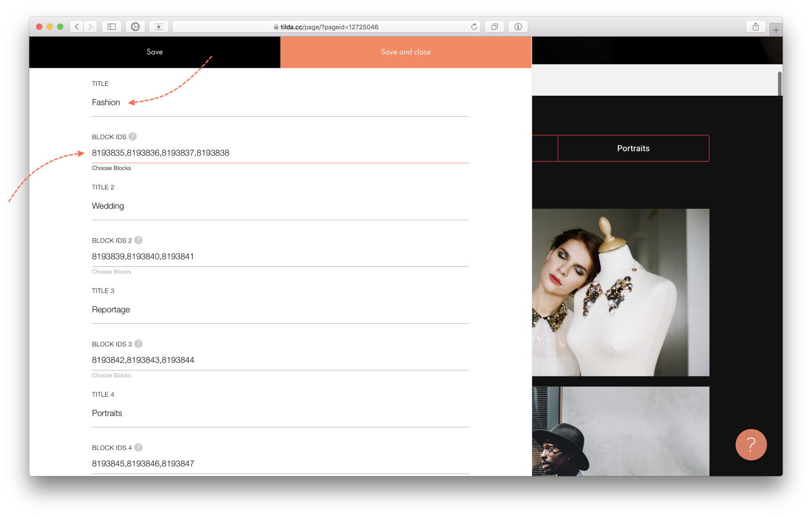This screenshot has width=812, height=518.
Task: Open Choose Blocks under BLOCK IDS
Action: 111,168
